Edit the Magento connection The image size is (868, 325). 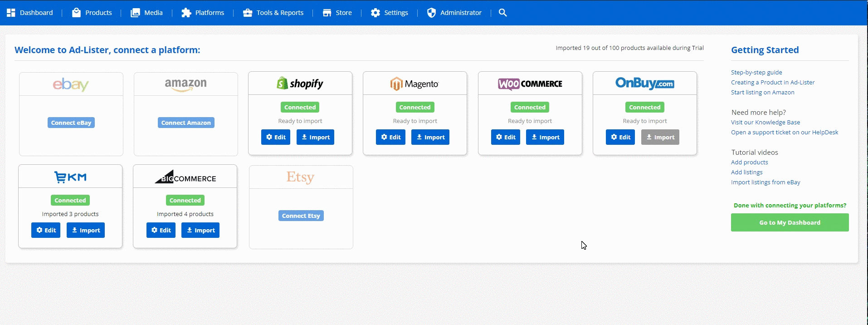[390, 137]
